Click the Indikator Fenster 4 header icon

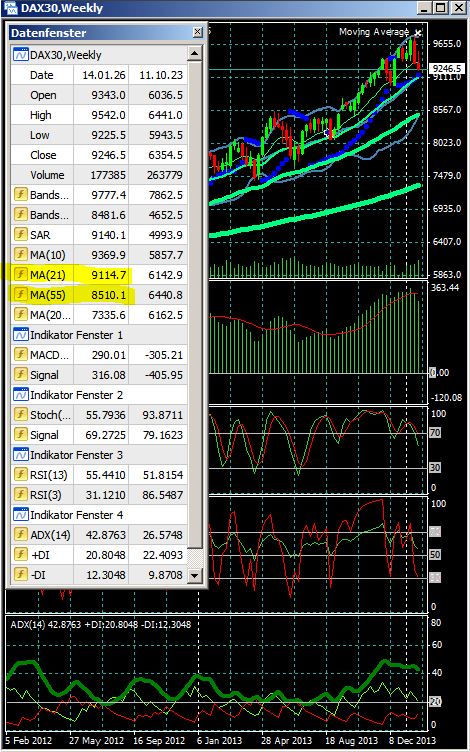pos(20,515)
